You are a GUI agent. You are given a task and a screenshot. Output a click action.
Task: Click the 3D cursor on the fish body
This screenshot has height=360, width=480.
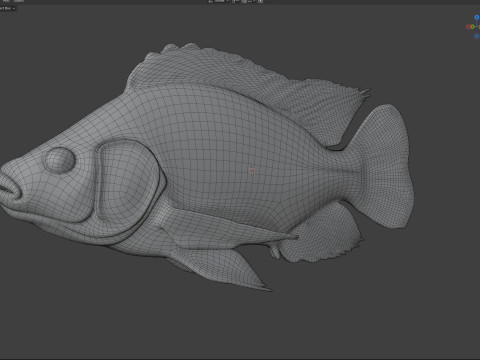coord(252,171)
